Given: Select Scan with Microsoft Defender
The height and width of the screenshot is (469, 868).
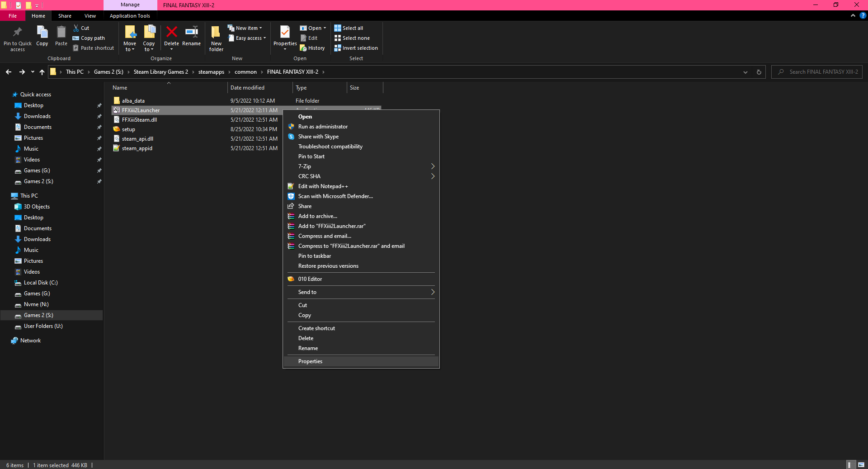Looking at the screenshot, I should [361, 196].
